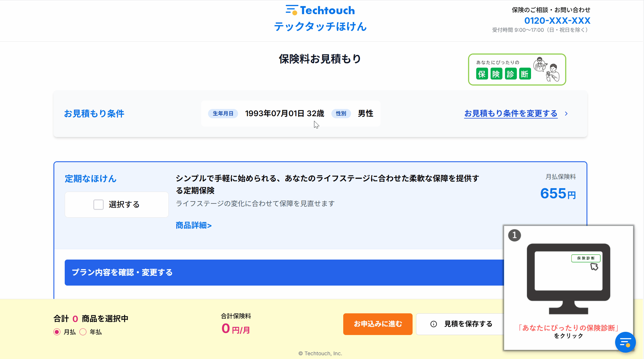Click お見積もり条件を変更する link
The image size is (644, 359).
[x=511, y=113]
